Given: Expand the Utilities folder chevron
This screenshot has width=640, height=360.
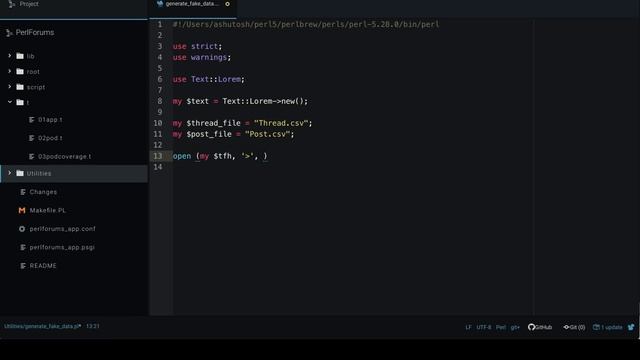Looking at the screenshot, I should (x=9, y=173).
